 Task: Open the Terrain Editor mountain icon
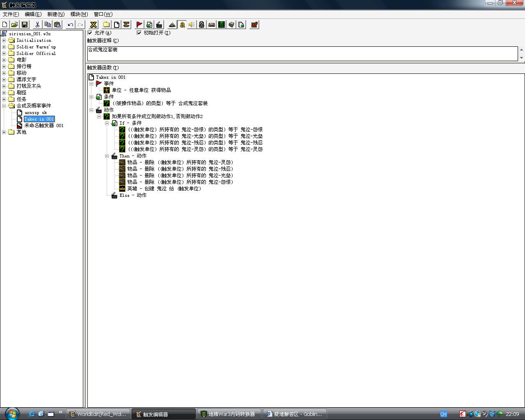[172, 25]
